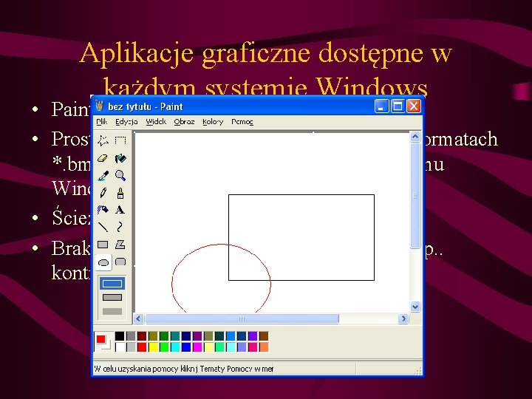Choose the Polygon tool
Viewport: 532px width, 399px height.
120,245
